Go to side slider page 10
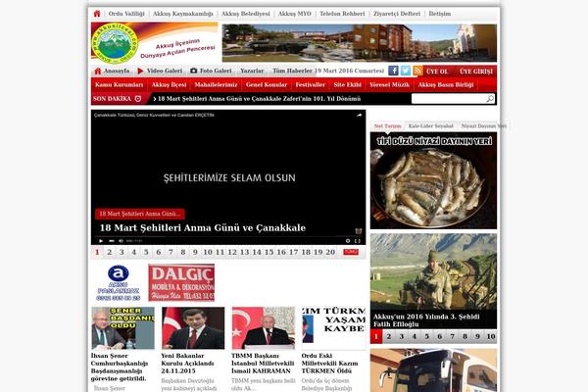The image size is (588, 392). coord(491,336)
